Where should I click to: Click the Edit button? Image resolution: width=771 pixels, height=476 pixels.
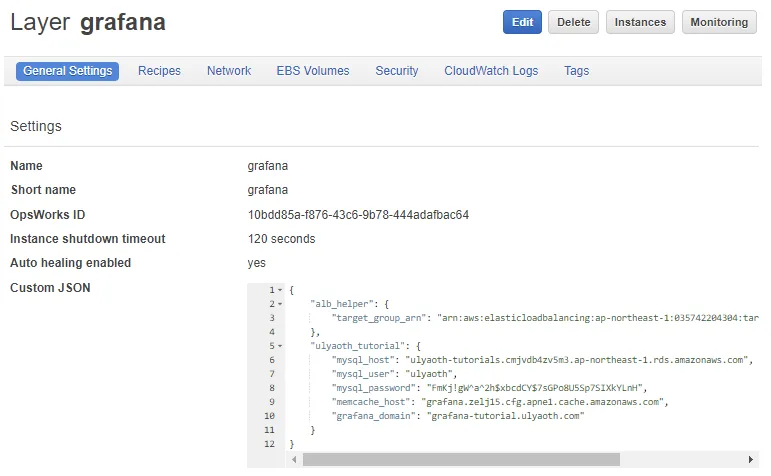click(522, 22)
